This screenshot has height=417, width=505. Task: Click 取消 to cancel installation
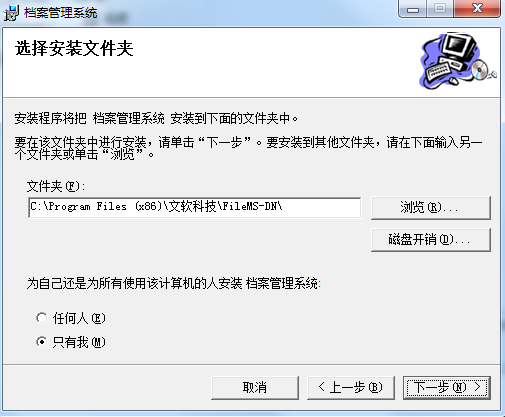point(255,388)
